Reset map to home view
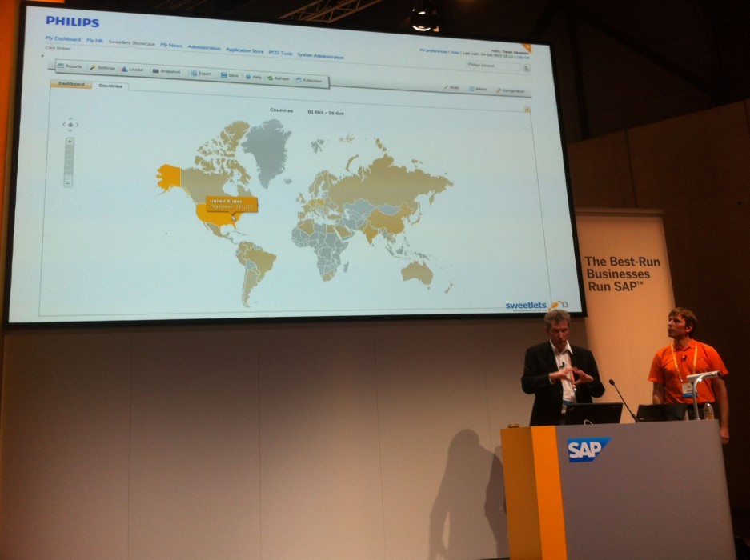 coord(70,125)
